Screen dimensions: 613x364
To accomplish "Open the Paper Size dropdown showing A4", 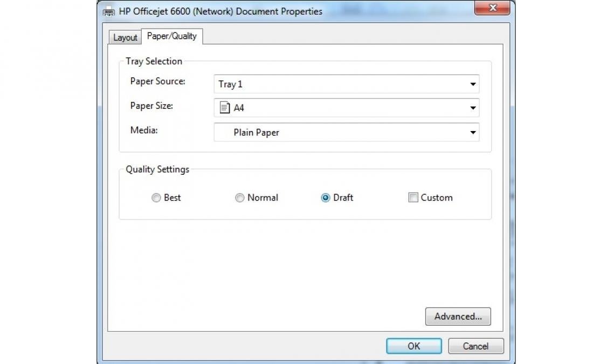I will pyautogui.click(x=346, y=108).
